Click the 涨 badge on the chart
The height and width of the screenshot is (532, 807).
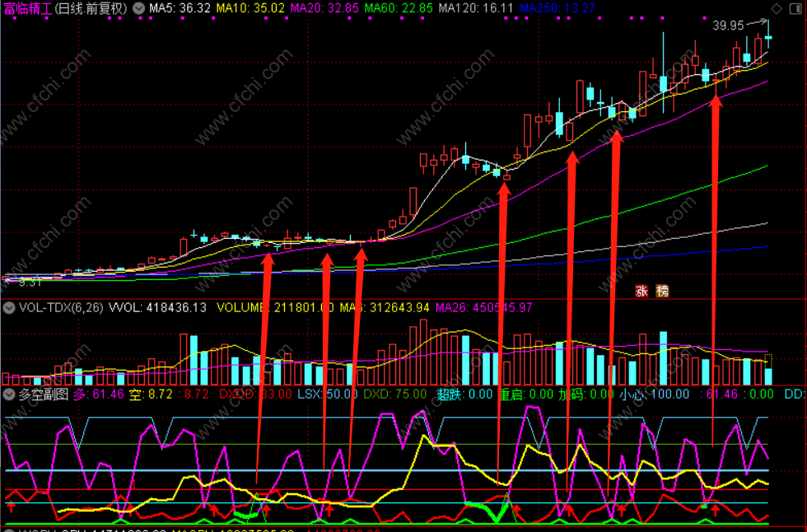click(x=641, y=292)
